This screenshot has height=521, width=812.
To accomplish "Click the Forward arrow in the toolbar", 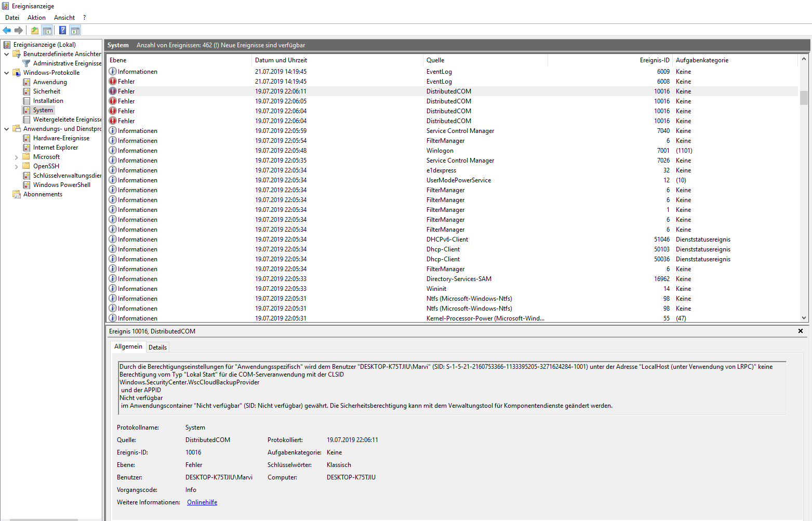I will click(x=19, y=30).
